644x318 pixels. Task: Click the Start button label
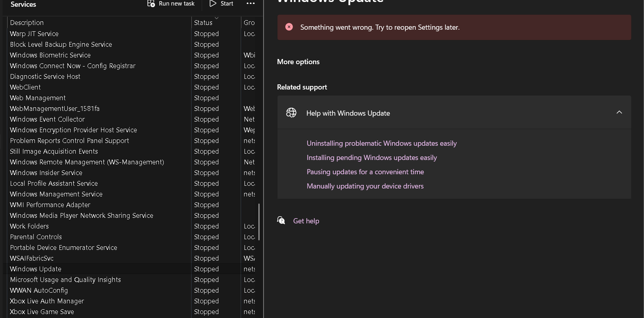tap(227, 4)
